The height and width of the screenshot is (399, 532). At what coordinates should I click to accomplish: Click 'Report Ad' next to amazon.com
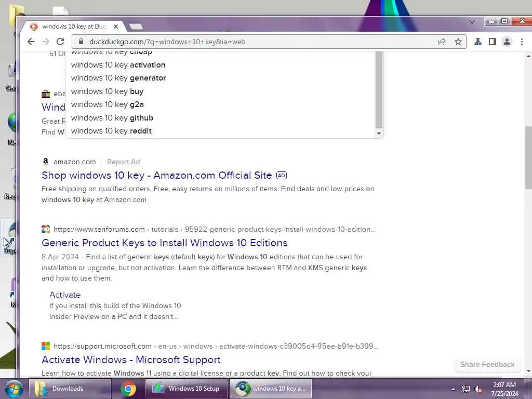coord(124,162)
